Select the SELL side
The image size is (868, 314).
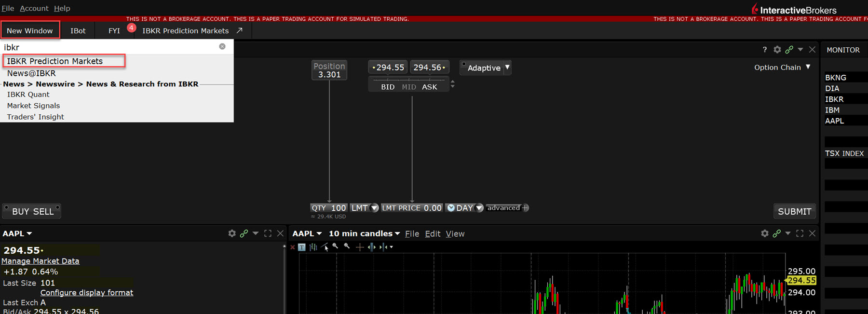tap(43, 211)
